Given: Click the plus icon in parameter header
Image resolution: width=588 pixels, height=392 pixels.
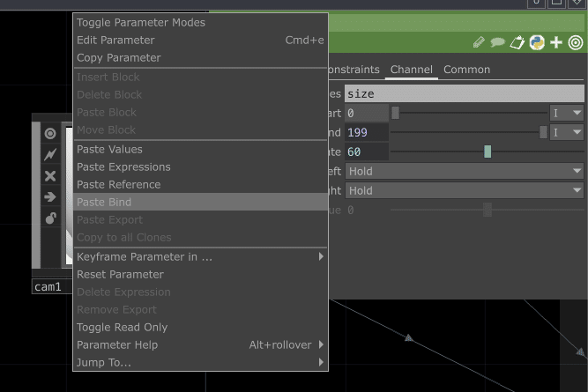Looking at the screenshot, I should (x=556, y=42).
